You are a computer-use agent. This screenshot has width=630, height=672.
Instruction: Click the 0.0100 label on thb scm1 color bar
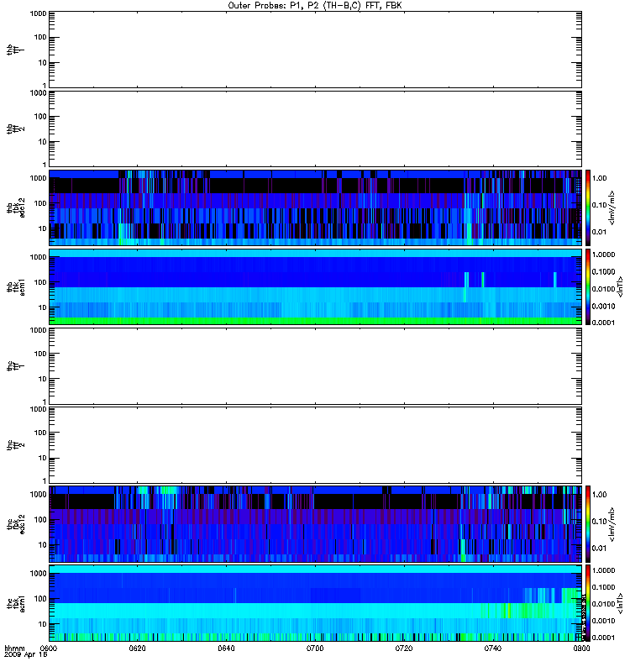point(603,289)
